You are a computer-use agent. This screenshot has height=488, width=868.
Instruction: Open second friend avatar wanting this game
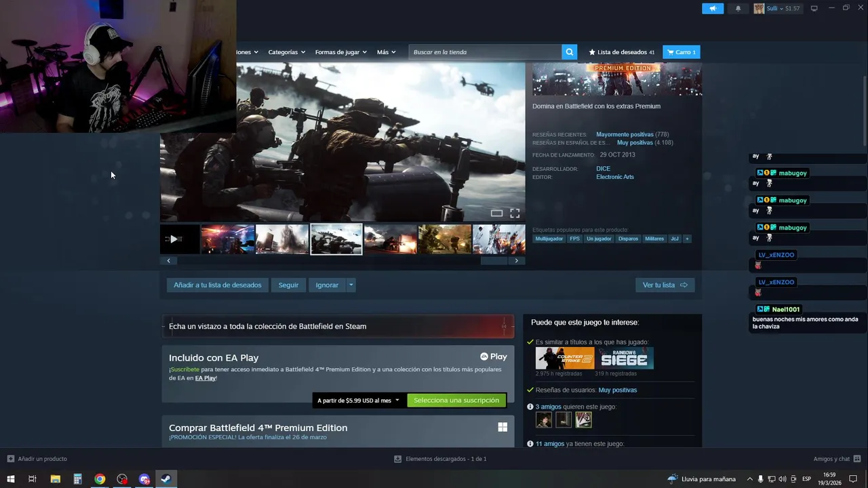coord(564,420)
